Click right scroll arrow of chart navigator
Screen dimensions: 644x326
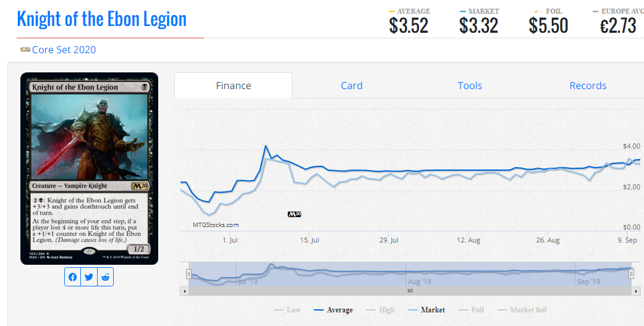[x=636, y=291]
